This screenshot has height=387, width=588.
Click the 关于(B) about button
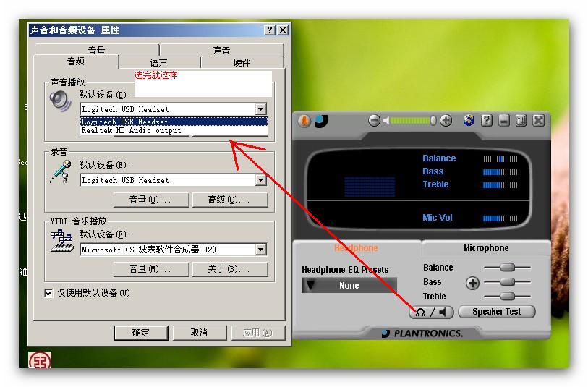coord(230,269)
